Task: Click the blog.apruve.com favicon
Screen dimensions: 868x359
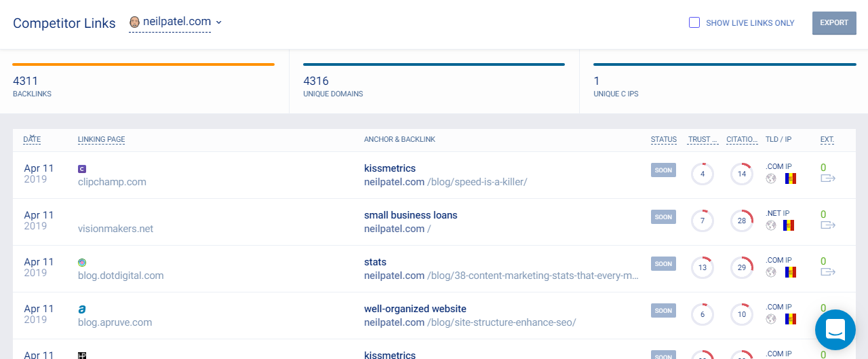Action: [82, 309]
